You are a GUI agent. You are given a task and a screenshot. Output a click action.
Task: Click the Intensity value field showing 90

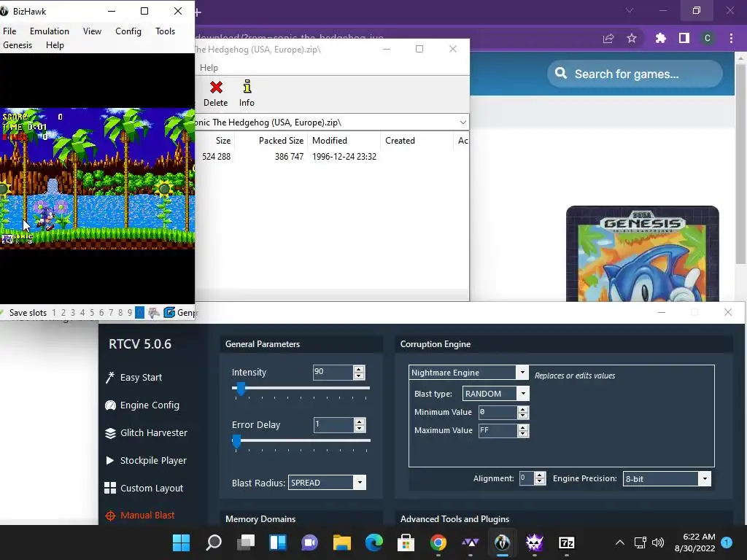[x=333, y=372]
